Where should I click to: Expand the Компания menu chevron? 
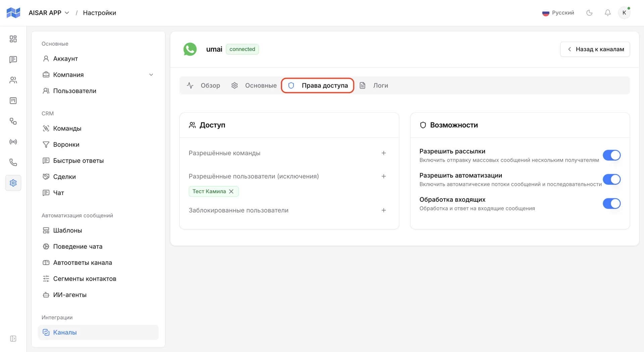click(x=151, y=74)
